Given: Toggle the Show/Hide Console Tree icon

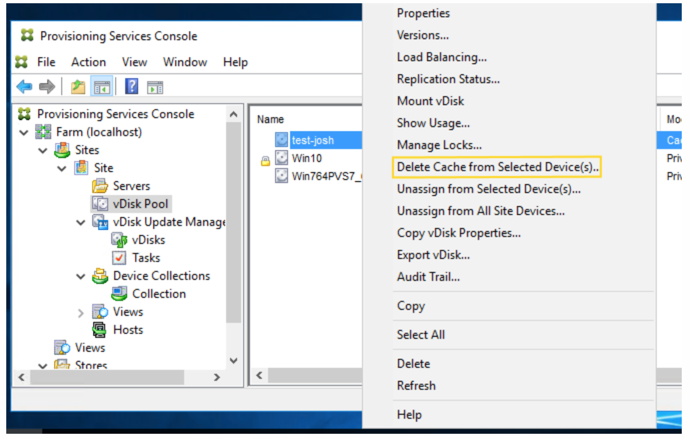Looking at the screenshot, I should [101, 87].
